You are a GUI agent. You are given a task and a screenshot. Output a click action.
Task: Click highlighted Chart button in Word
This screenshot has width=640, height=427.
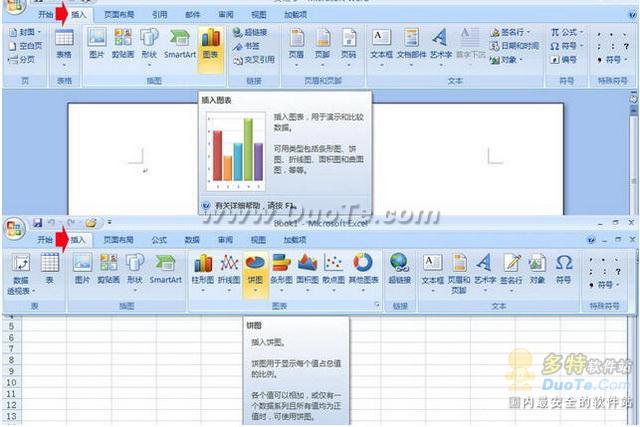[x=211, y=48]
